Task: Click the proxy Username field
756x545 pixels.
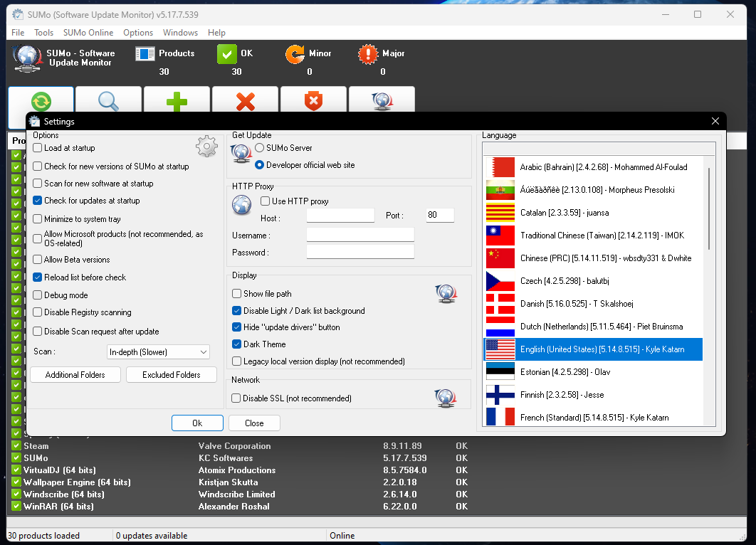Action: coord(360,235)
